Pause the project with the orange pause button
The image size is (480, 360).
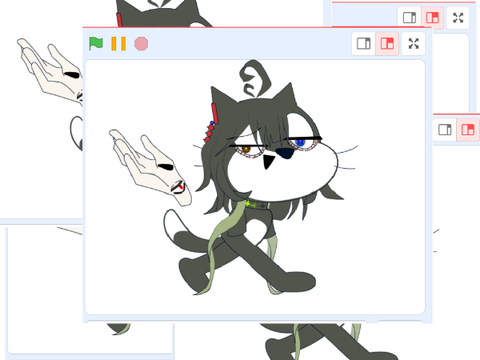(119, 44)
